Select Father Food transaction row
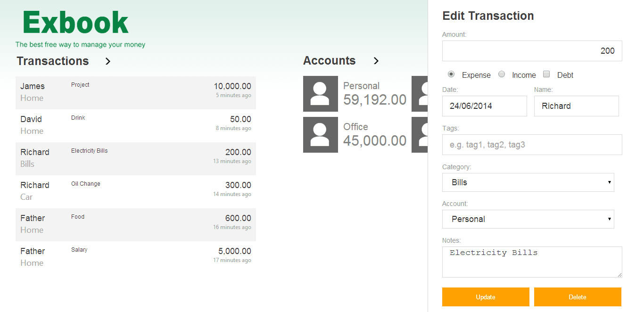 136,225
